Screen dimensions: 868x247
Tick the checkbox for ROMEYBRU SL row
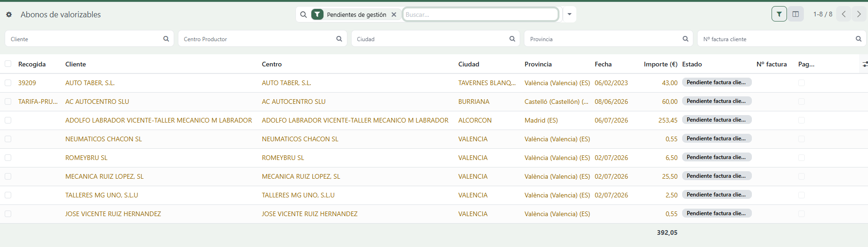click(x=8, y=158)
